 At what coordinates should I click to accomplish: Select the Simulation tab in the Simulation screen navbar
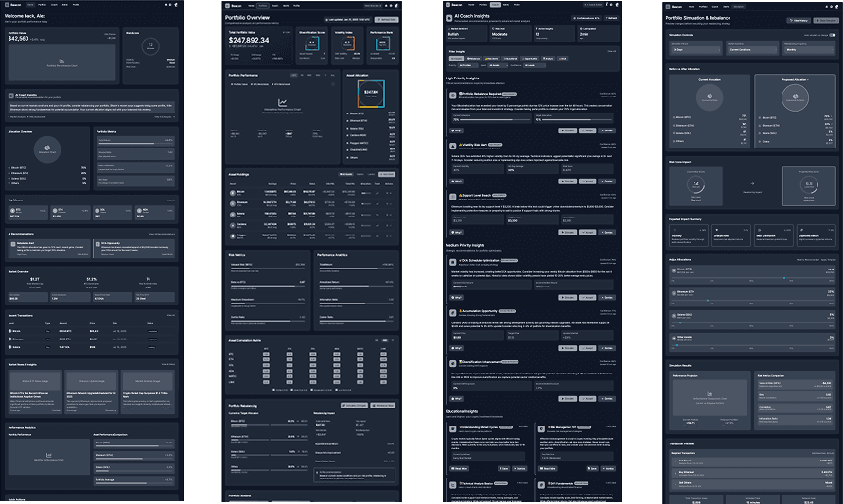coord(738,7)
